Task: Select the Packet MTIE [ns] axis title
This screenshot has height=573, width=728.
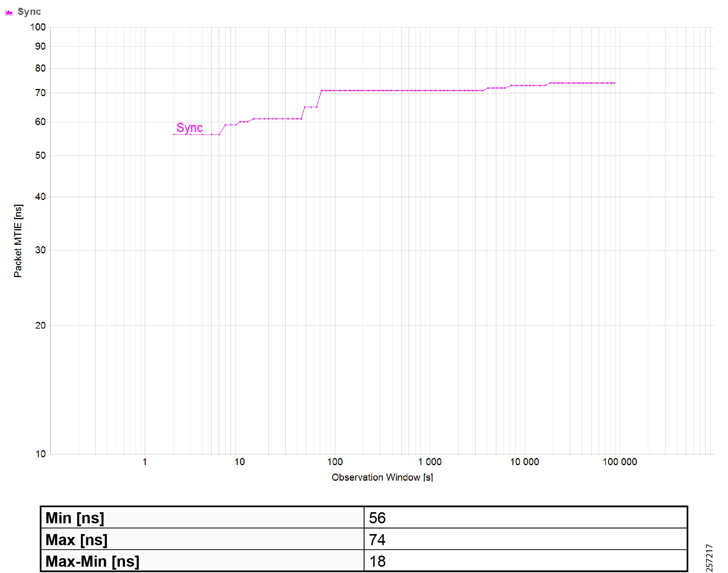Action: [x=18, y=241]
